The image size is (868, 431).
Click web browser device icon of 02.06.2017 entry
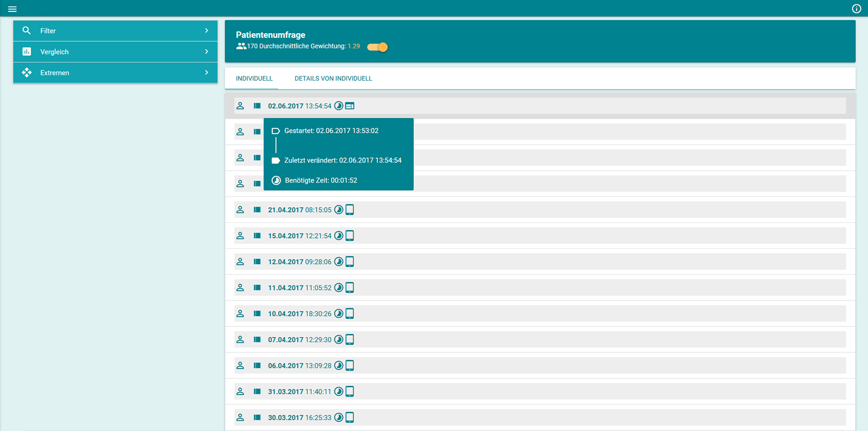[350, 106]
